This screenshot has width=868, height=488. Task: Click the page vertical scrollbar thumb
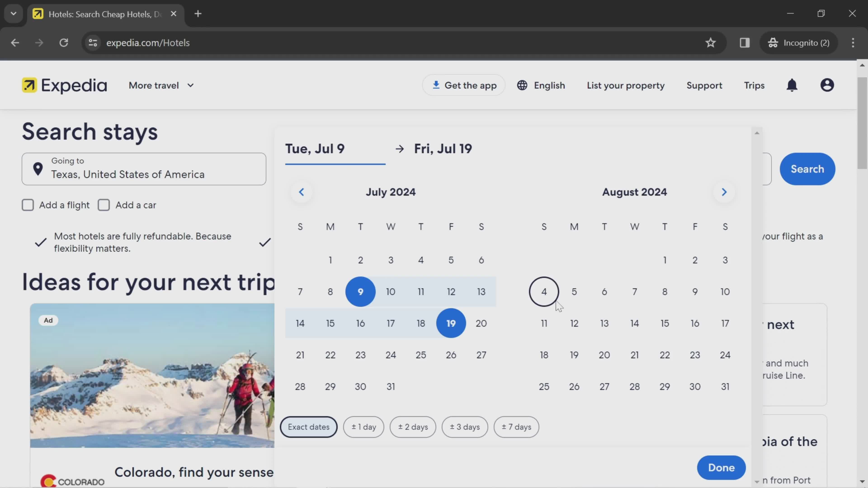click(x=862, y=123)
